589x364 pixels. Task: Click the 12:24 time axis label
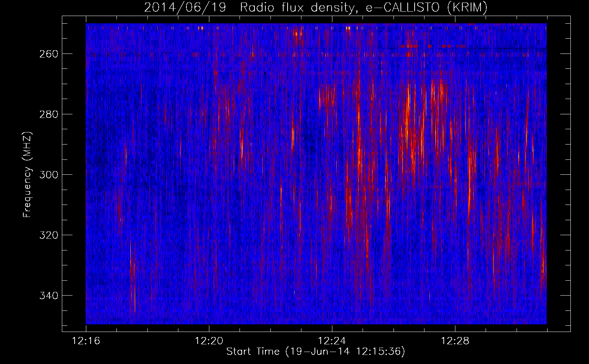[332, 341]
